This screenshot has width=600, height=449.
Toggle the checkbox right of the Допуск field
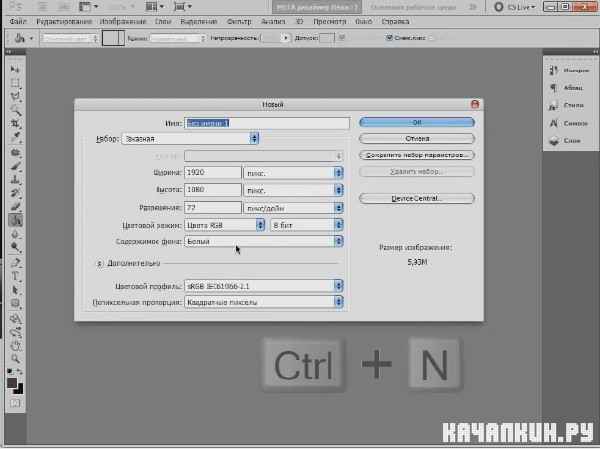coord(342,38)
